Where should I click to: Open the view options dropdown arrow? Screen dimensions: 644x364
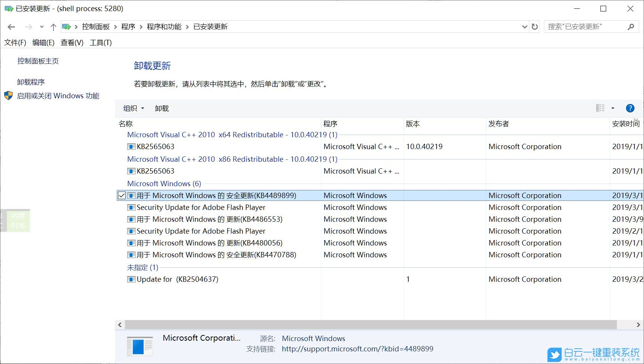pos(613,108)
